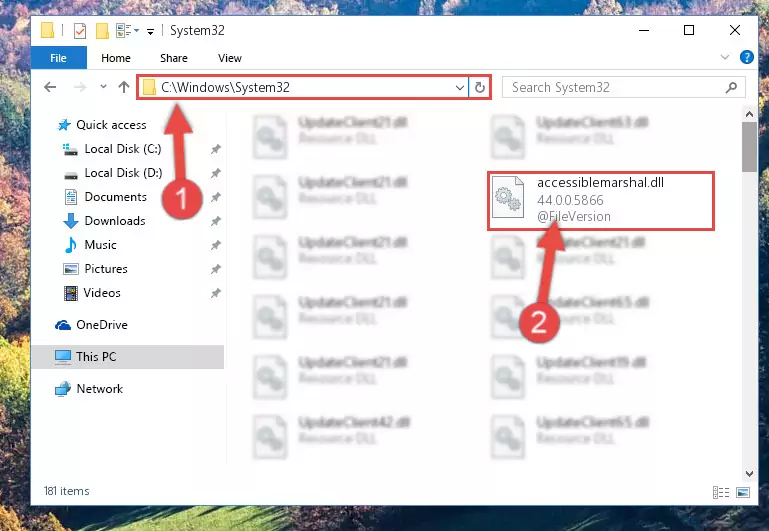The image size is (769, 531).
Task: Click the New Folder icon in title bar
Action: [102, 31]
